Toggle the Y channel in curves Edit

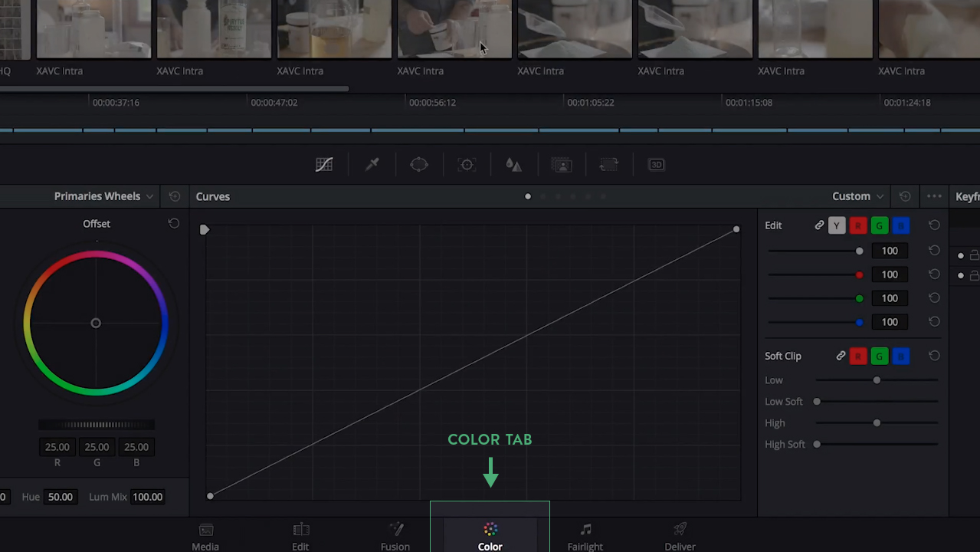pos(836,225)
